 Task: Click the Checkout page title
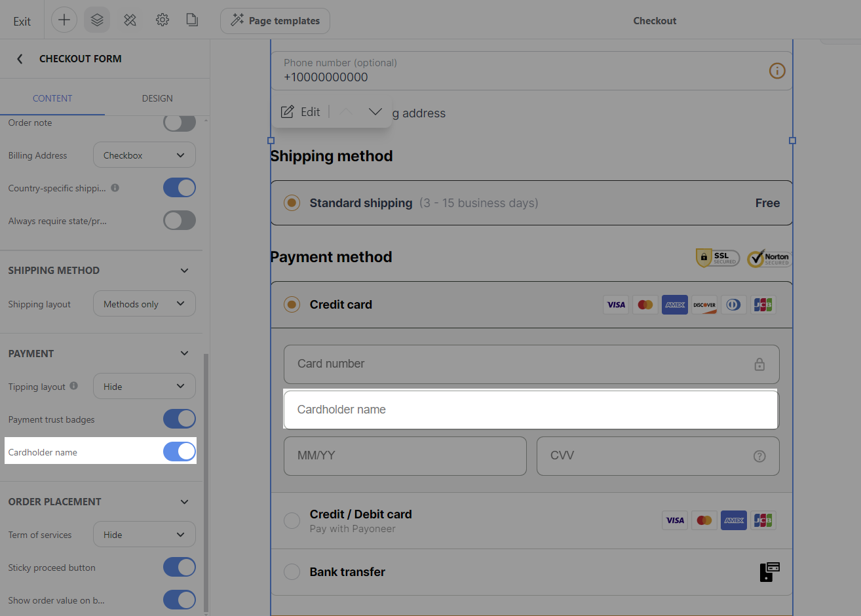655,21
